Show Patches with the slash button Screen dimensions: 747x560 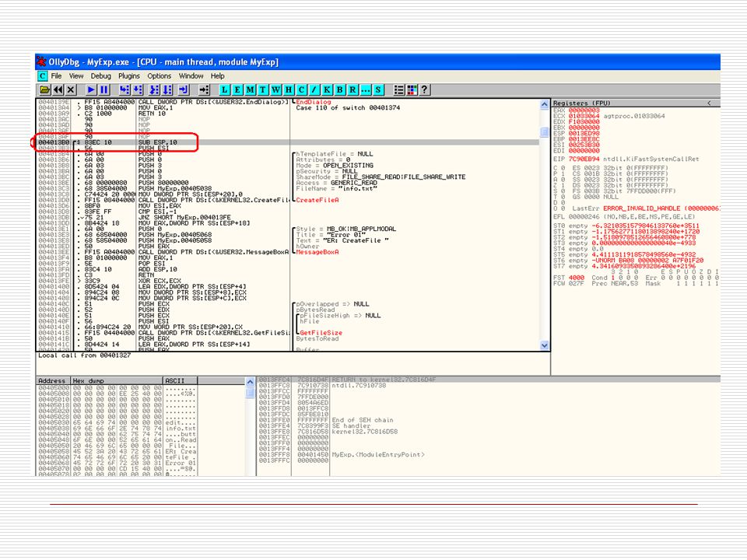(314, 89)
